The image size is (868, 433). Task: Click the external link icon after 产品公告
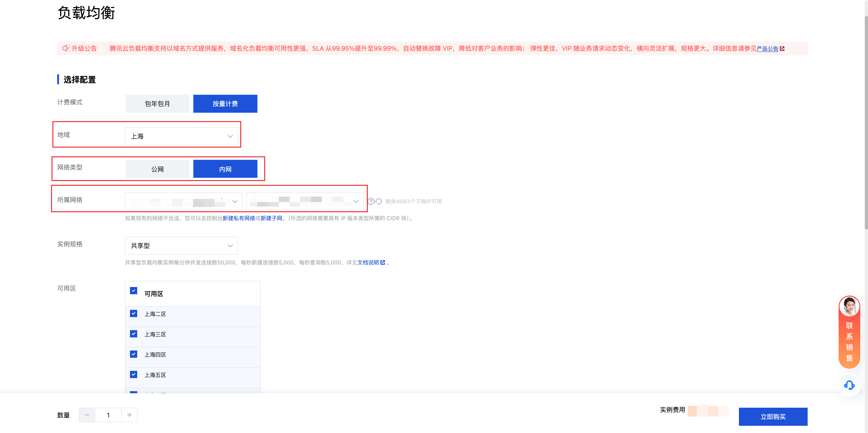782,49
